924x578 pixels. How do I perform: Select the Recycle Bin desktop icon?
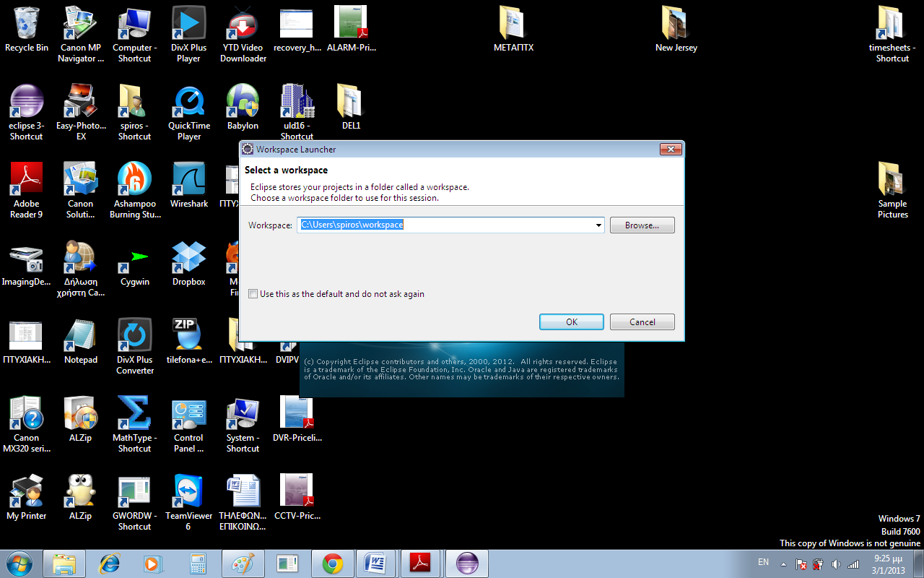(x=27, y=30)
